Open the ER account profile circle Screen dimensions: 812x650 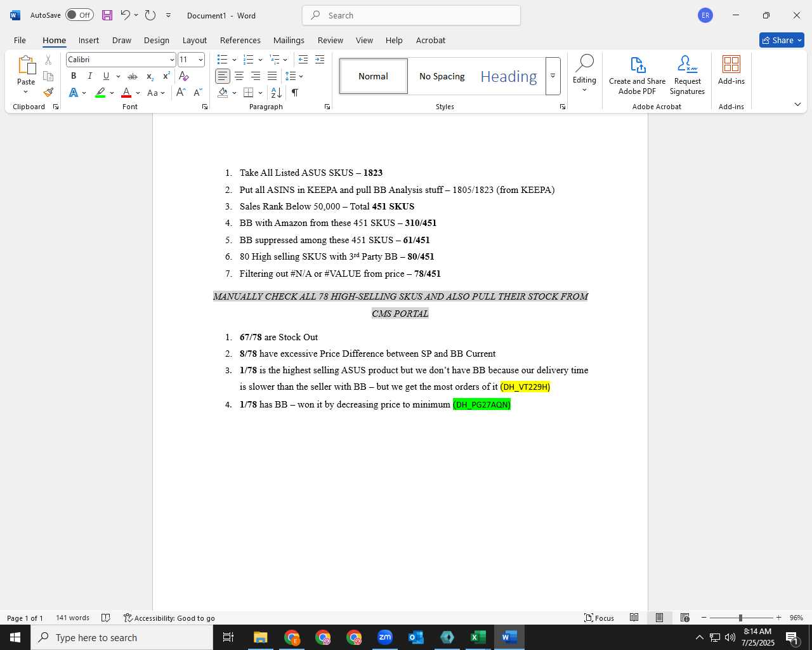point(705,15)
